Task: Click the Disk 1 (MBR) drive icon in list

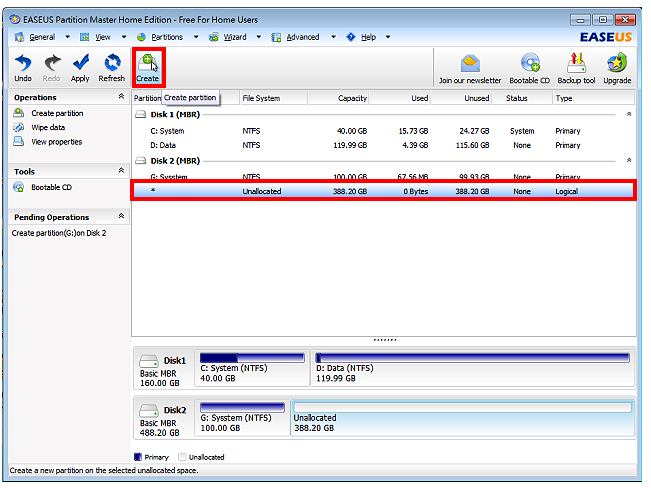Action: click(141, 114)
